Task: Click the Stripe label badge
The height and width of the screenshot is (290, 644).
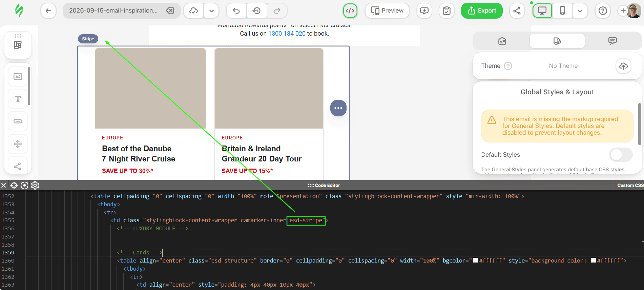Action: 88,39
